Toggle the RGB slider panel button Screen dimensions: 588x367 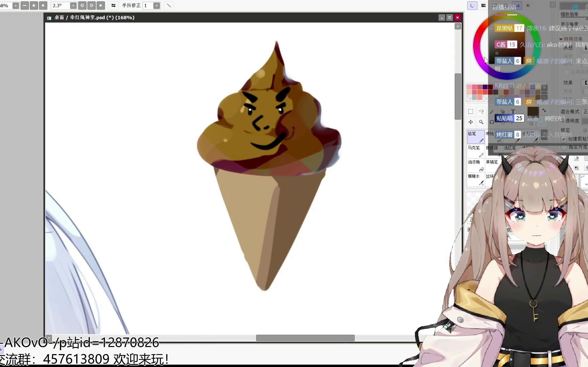pyautogui.click(x=483, y=5)
